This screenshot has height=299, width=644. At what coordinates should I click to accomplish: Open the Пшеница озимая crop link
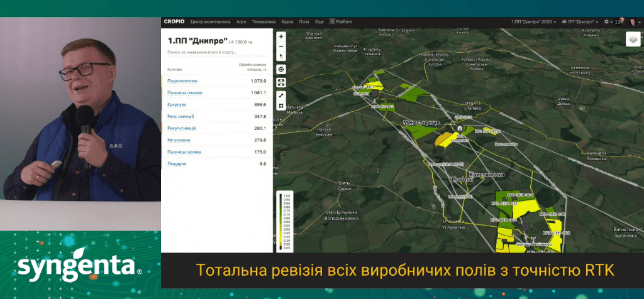184,93
